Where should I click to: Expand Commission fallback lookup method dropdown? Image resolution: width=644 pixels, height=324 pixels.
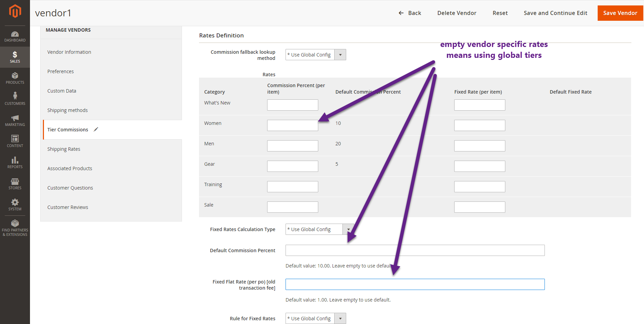pyautogui.click(x=316, y=55)
